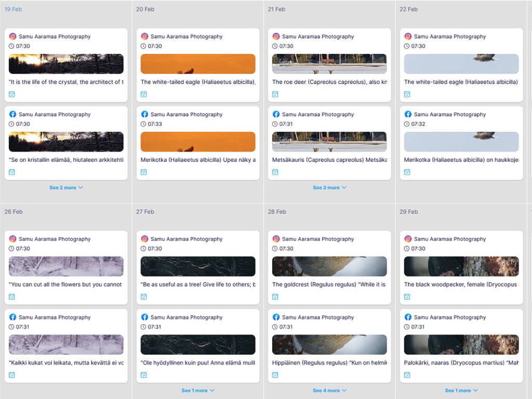The height and width of the screenshot is (399, 532).
Task: Expand 'See 2 more' under 21 Feb
Action: click(329, 188)
